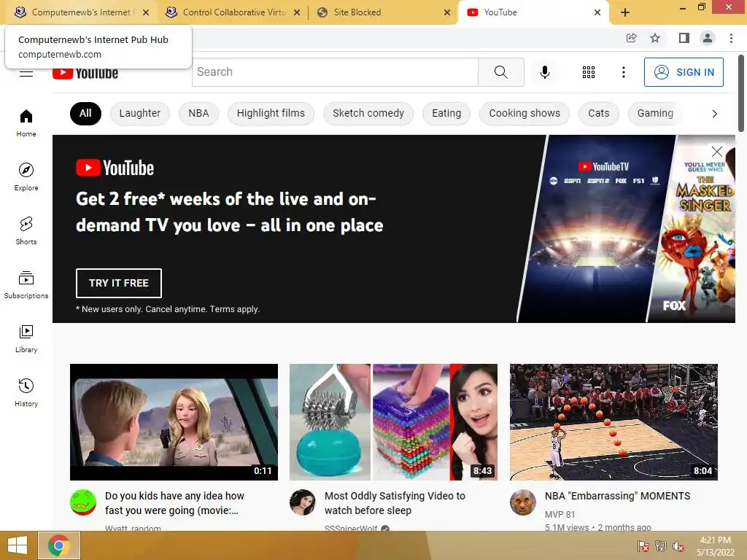The width and height of the screenshot is (747, 560).
Task: Click the SSSniperWolf channel avatar
Action: pyautogui.click(x=303, y=502)
